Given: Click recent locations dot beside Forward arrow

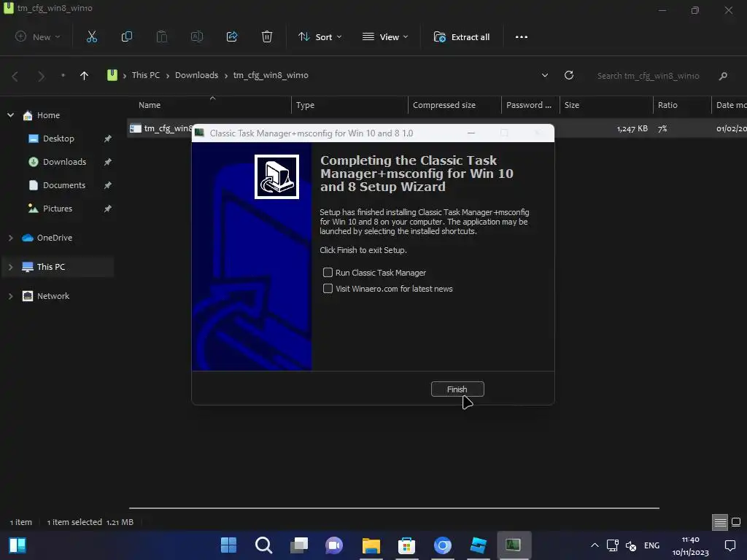Looking at the screenshot, I should click(63, 75).
